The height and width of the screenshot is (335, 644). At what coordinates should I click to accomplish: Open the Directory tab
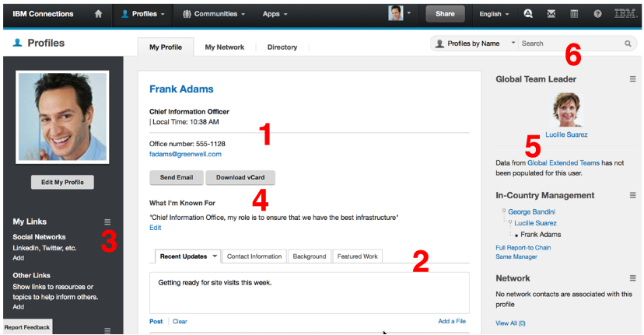[x=282, y=47]
